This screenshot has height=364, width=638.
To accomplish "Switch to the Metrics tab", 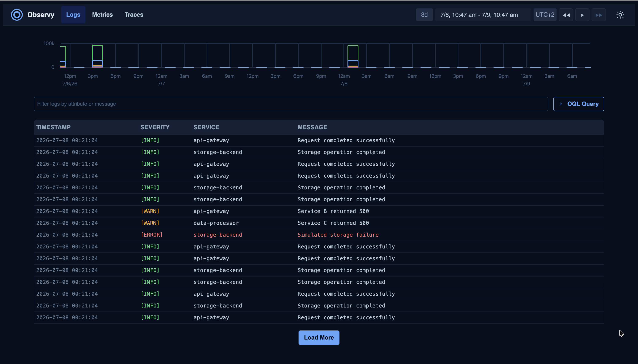I will 102,15.
